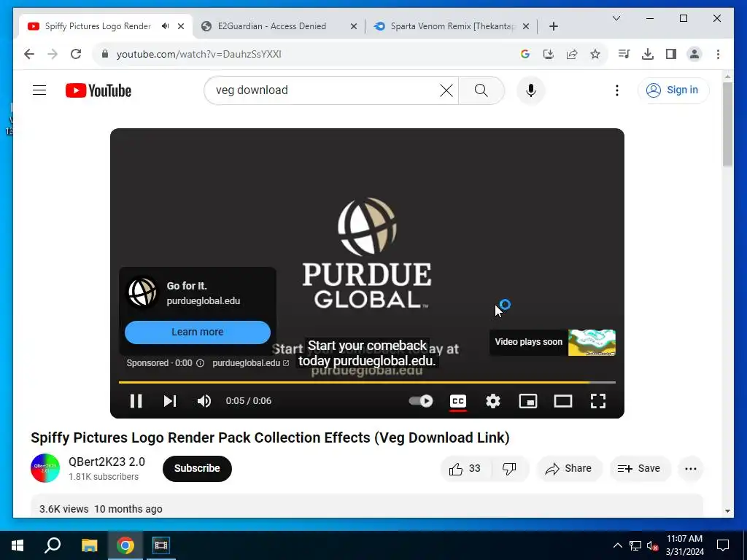Click the video progress bar
Image resolution: width=747 pixels, height=560 pixels.
[367, 382]
